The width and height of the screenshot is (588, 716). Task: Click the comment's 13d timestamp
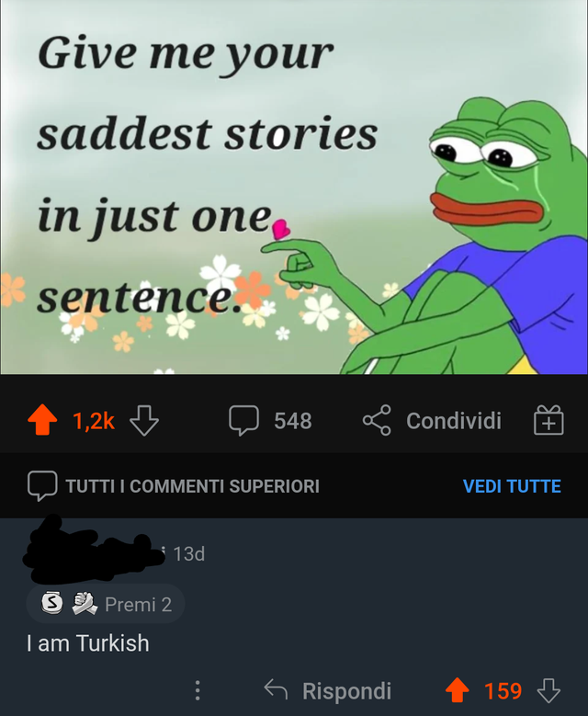[188, 553]
